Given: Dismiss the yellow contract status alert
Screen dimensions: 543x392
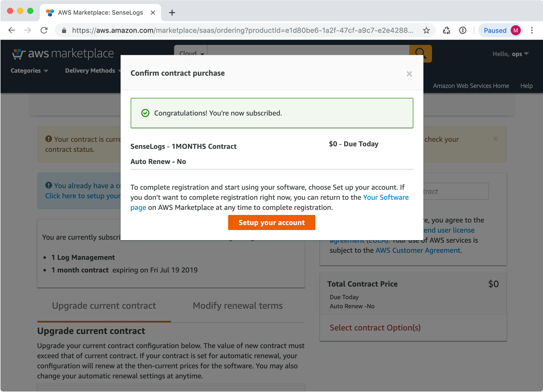Looking at the screenshot, I should pos(496,138).
